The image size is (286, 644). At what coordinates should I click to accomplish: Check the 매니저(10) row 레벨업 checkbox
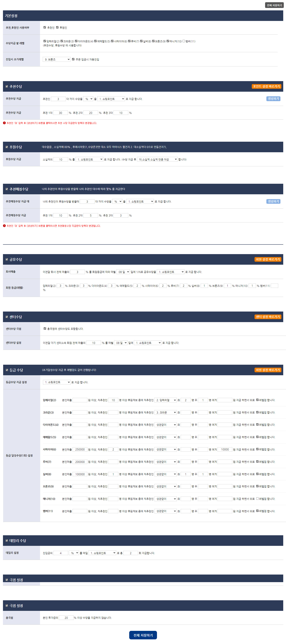[x=257, y=498]
